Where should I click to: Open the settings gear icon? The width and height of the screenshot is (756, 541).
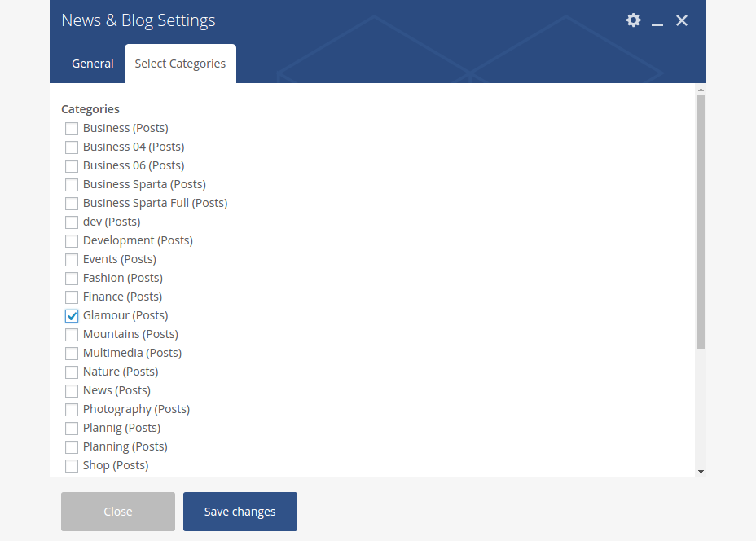pos(633,20)
